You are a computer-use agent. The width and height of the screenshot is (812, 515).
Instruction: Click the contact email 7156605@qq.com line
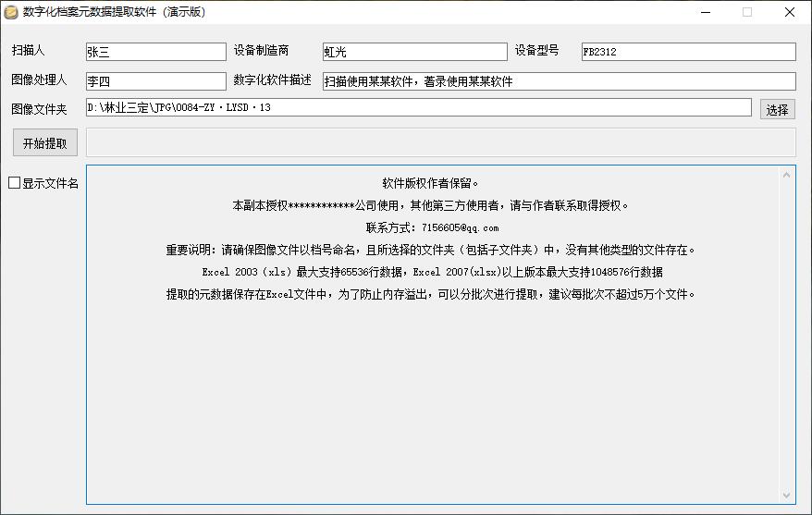(x=431, y=227)
